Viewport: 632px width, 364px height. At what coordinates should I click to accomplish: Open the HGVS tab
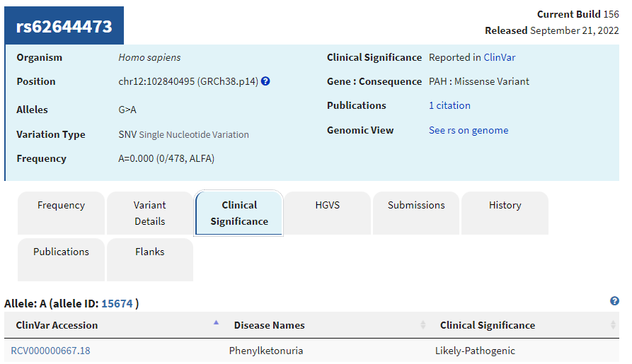tap(327, 213)
